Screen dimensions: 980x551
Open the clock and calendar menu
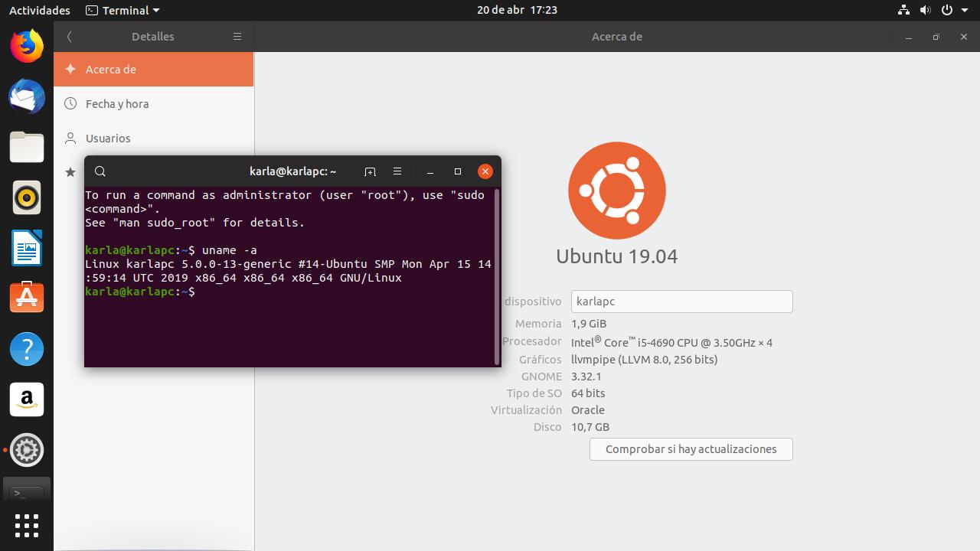coord(517,10)
